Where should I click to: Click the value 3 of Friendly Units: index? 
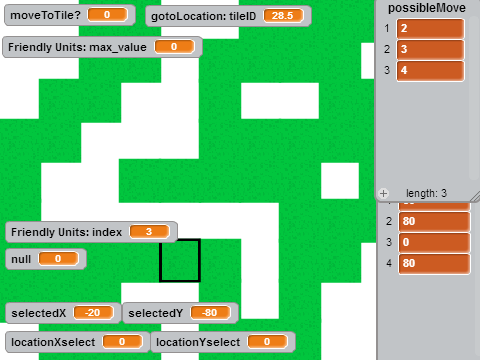point(149,232)
